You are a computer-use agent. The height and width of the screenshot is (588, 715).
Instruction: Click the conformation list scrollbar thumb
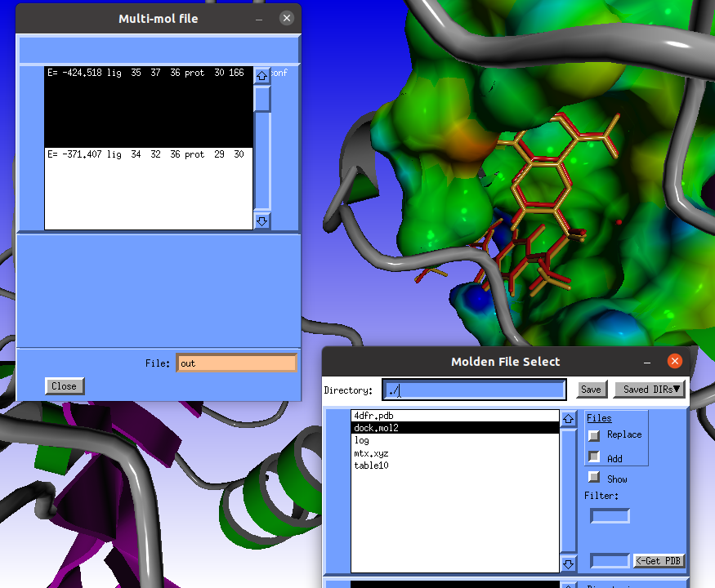[261, 99]
